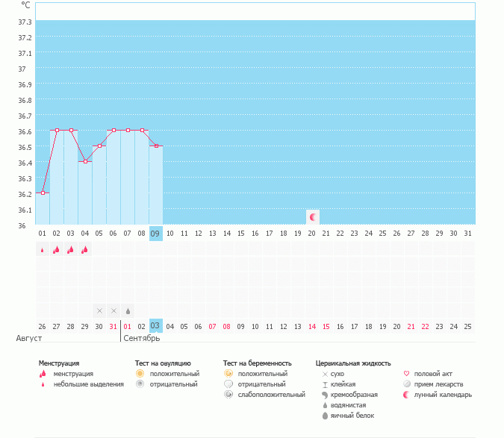Click the positive ovulation test legend icon

point(140,373)
